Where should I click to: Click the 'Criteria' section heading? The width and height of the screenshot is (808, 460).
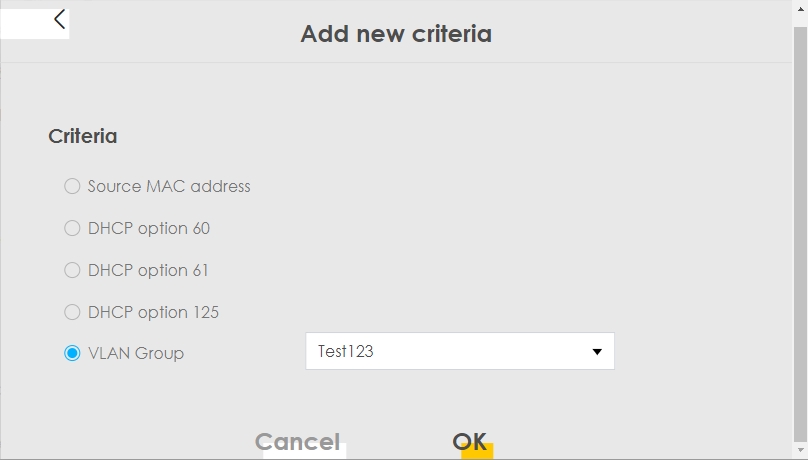83,136
